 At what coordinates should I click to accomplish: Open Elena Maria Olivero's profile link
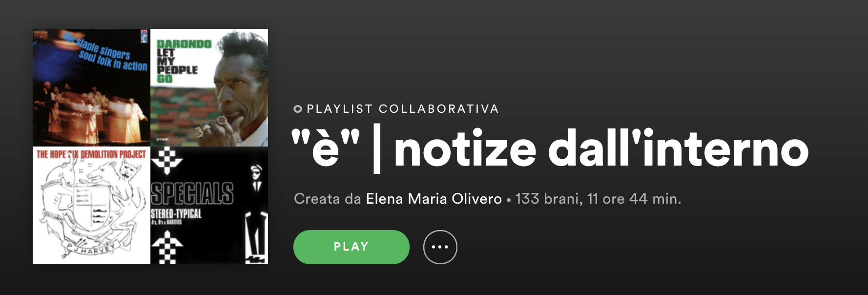click(x=434, y=199)
